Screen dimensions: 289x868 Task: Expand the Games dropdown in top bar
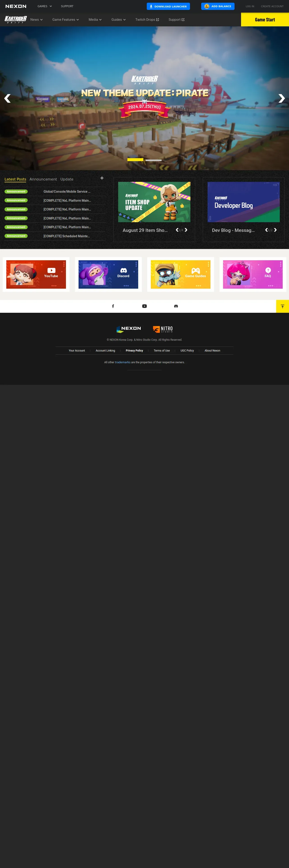pos(45,6)
